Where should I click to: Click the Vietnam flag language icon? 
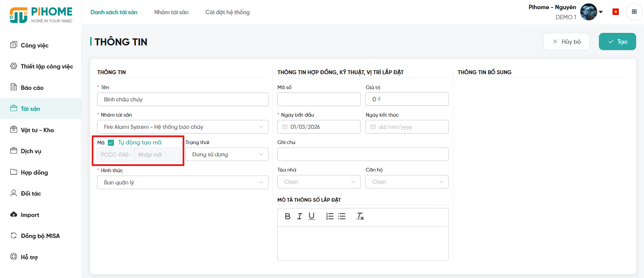[x=615, y=12]
